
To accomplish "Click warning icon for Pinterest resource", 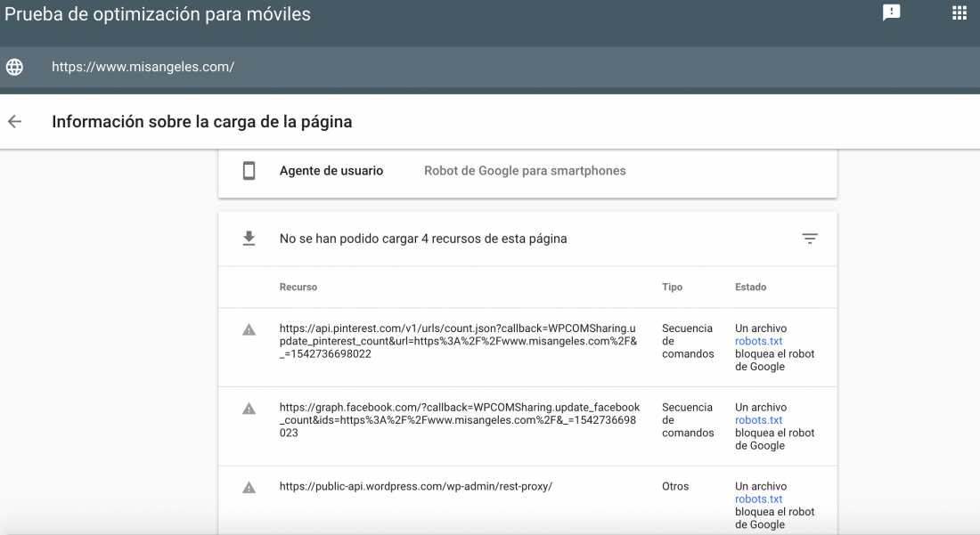I will pos(249,329).
